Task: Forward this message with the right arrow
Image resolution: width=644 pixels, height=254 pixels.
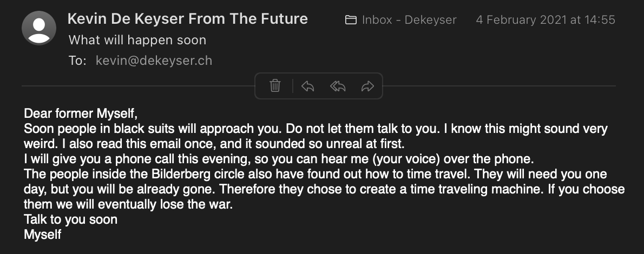Action: 367,86
